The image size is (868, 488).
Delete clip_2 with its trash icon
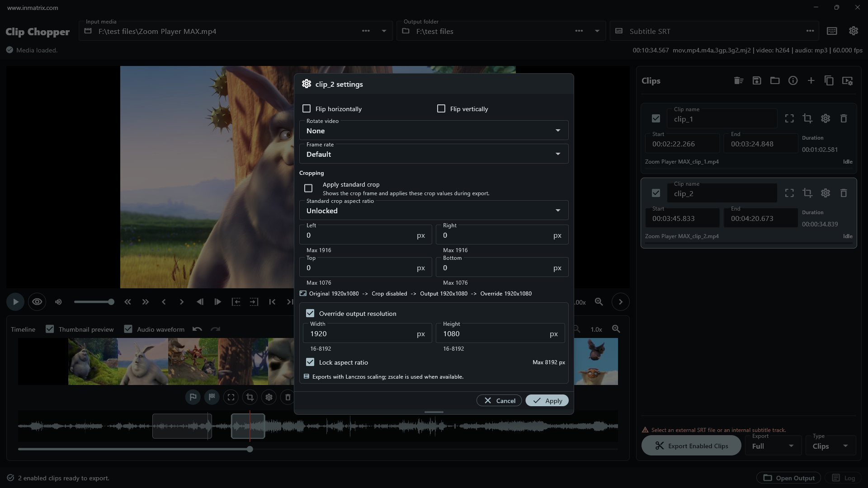(844, 193)
